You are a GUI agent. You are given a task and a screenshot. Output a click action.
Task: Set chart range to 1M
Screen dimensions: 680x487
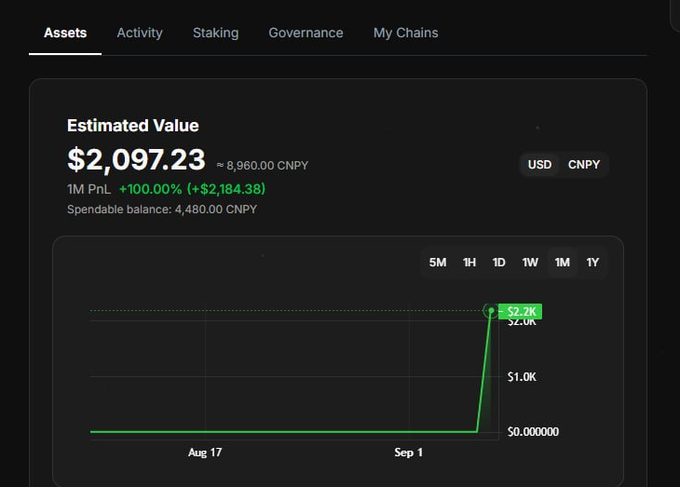point(562,262)
